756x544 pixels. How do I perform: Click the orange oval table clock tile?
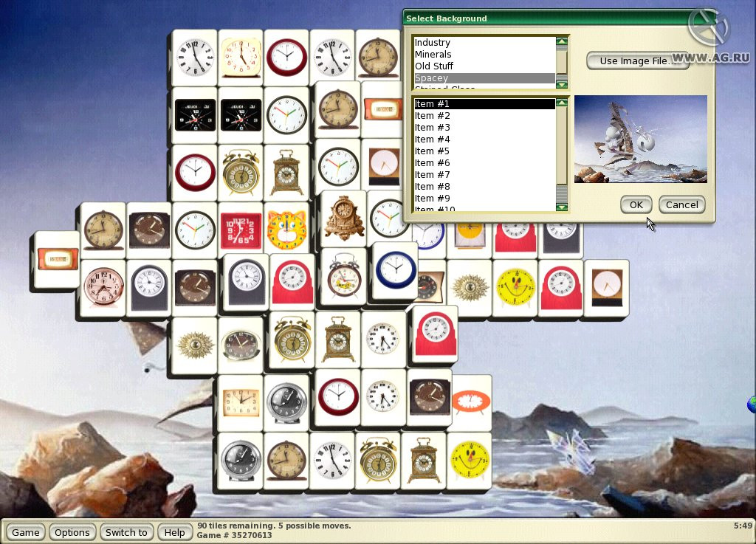[x=470, y=403]
